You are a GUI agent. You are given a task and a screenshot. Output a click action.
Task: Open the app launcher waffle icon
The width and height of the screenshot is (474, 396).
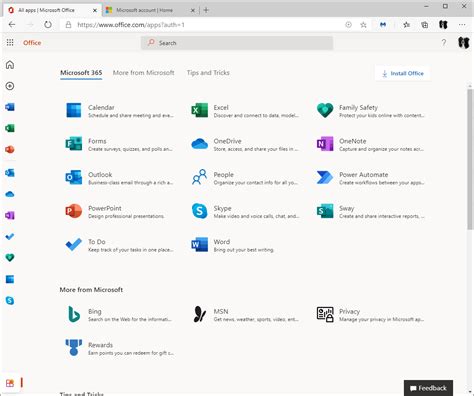coord(10,43)
